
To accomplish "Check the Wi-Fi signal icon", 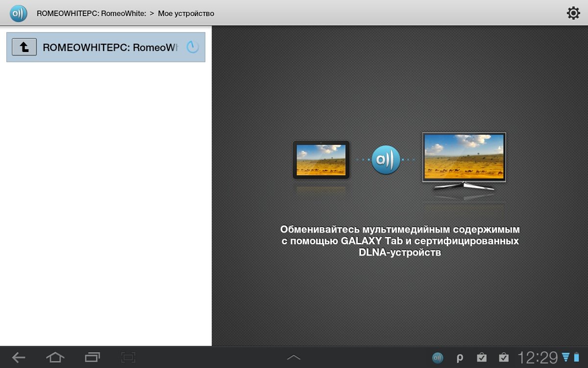I will click(566, 357).
